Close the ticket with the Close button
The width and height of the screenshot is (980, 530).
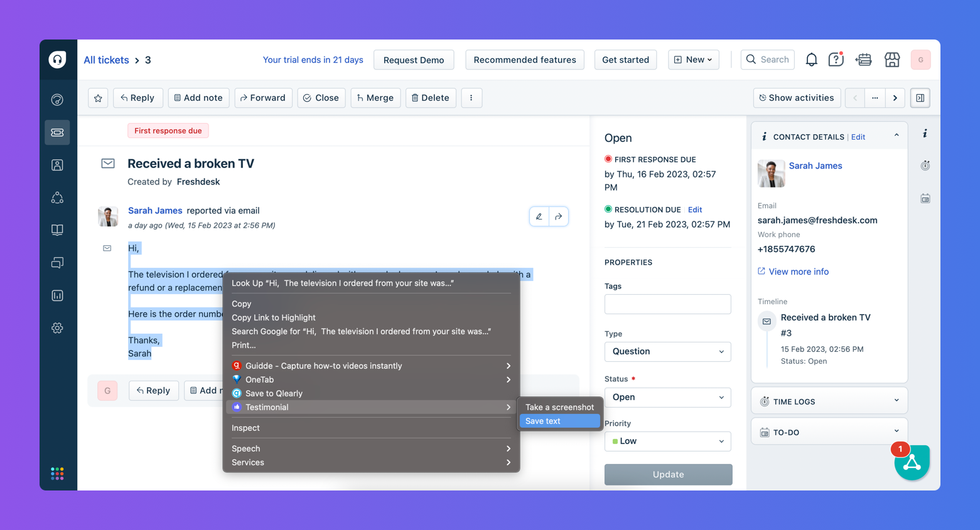click(321, 98)
